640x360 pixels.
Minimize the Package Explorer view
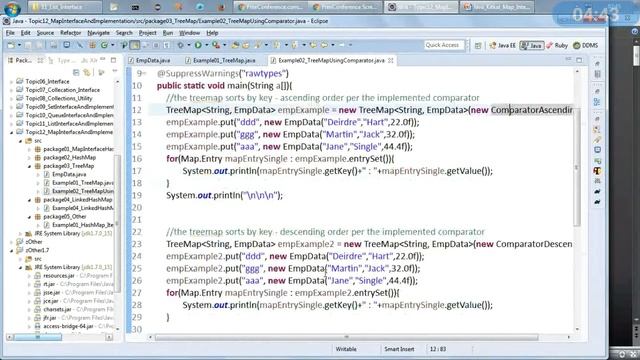click(x=102, y=60)
